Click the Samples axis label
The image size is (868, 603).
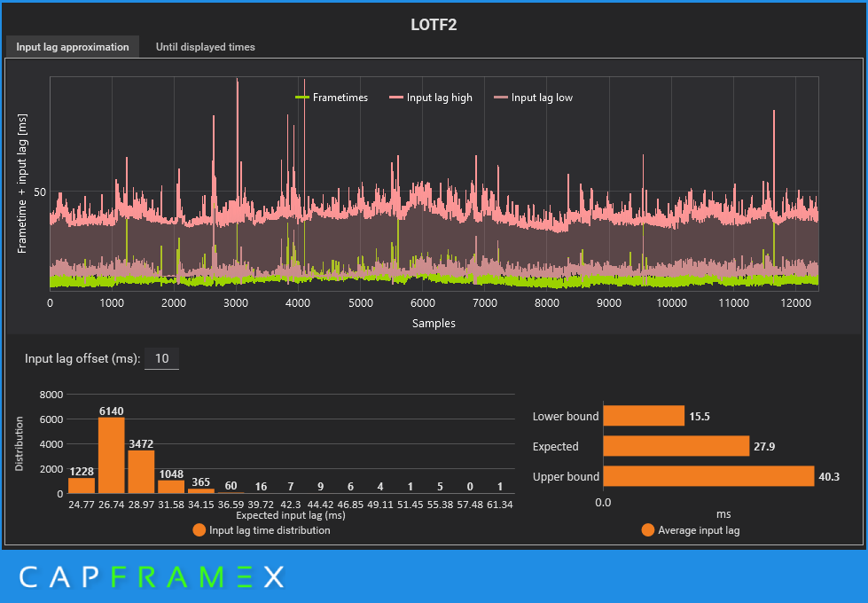click(x=434, y=324)
